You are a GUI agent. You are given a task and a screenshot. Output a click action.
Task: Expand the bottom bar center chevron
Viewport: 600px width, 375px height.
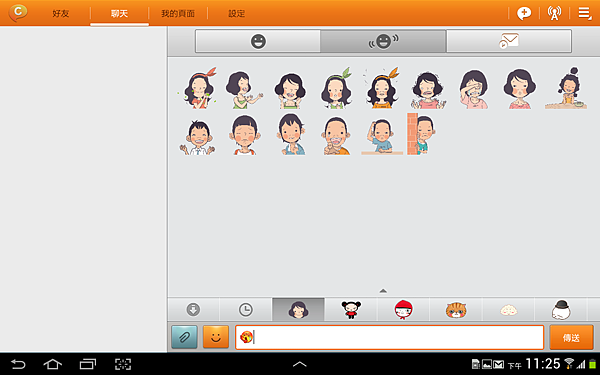[300, 364]
